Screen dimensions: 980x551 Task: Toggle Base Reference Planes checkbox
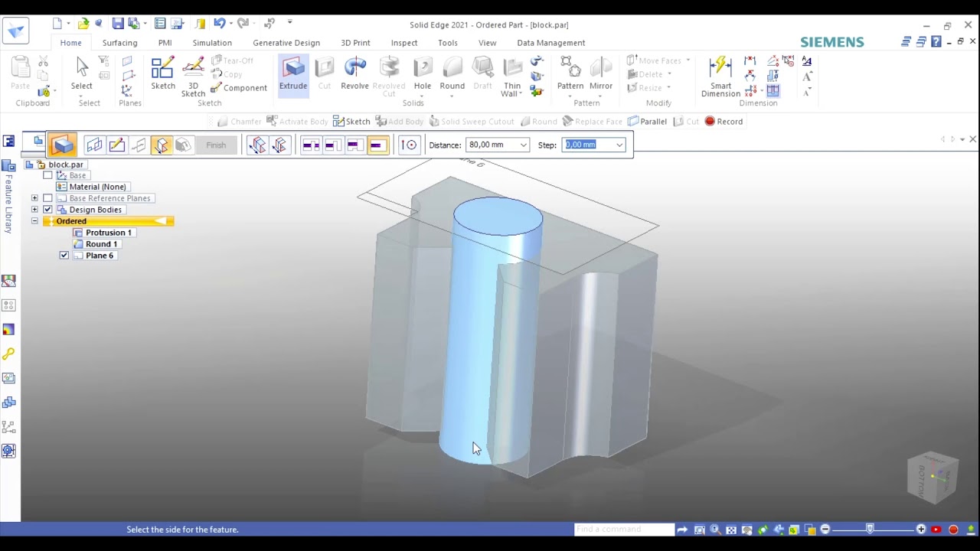click(x=47, y=198)
